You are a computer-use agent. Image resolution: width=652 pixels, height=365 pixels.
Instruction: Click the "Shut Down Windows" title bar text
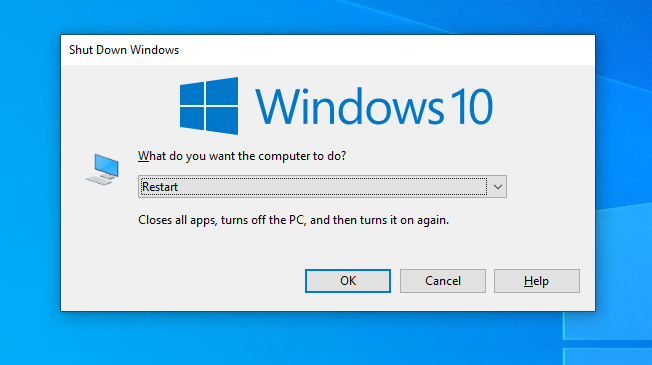(124, 50)
